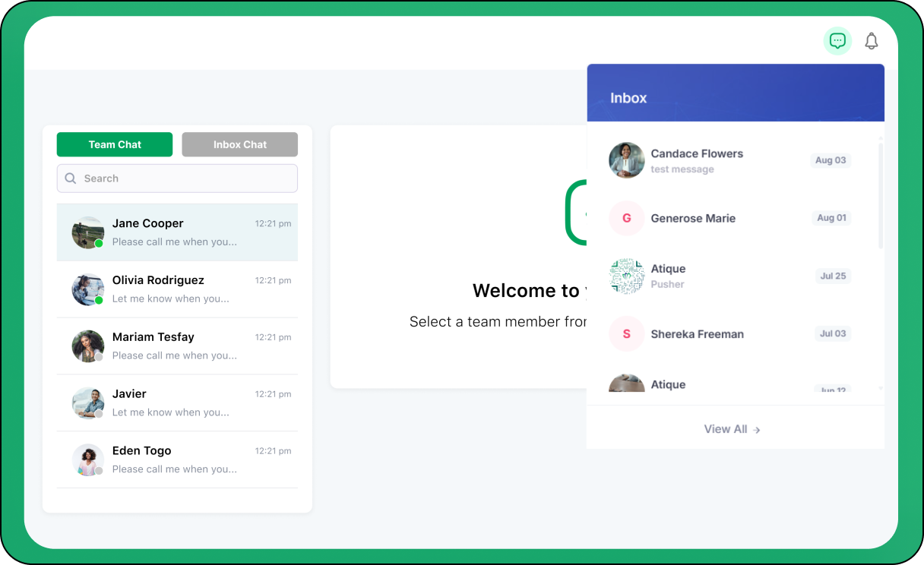Switch to the Team Chat tab
The image size is (924, 565).
(115, 144)
